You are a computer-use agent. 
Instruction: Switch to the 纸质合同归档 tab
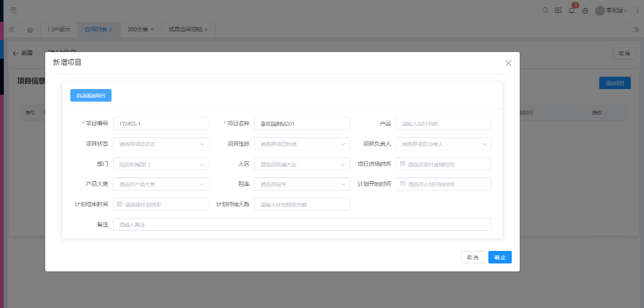click(185, 29)
